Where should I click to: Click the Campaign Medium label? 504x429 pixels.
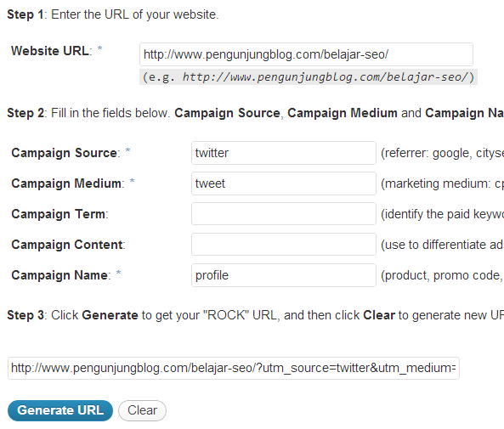click(x=68, y=183)
